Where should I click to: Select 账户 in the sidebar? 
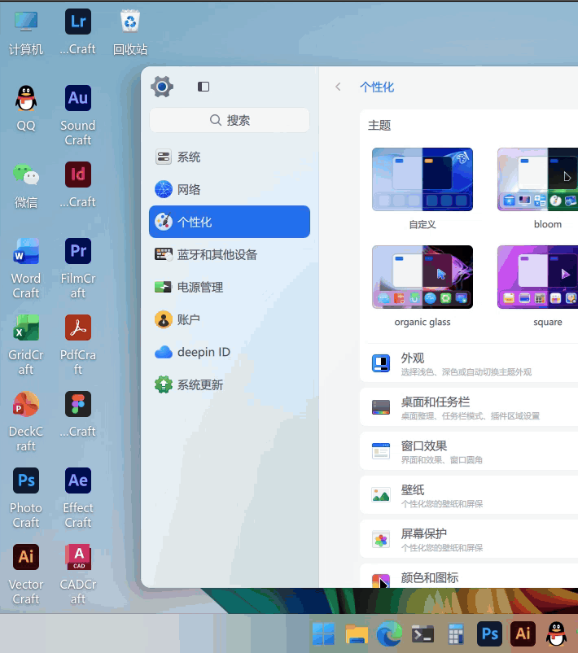pos(229,320)
